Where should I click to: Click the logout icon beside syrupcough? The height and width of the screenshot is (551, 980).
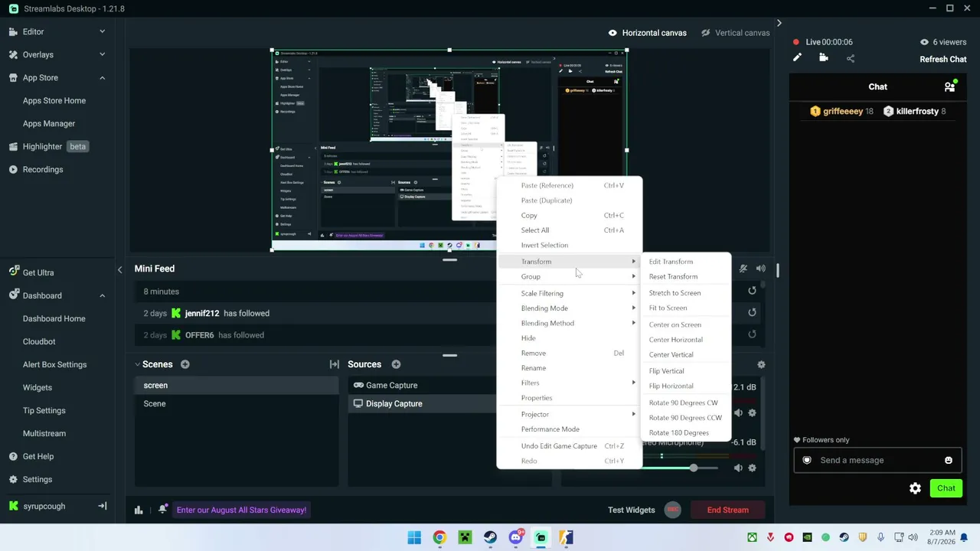[x=103, y=506]
